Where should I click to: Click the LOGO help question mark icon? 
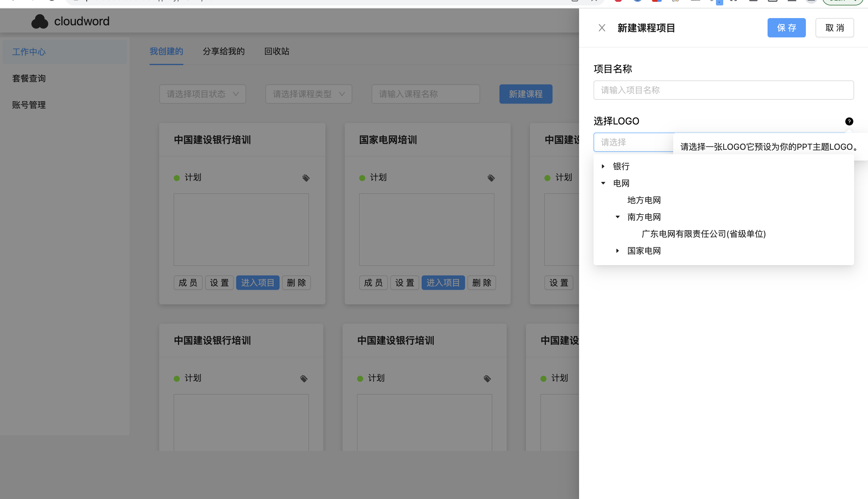click(x=849, y=121)
